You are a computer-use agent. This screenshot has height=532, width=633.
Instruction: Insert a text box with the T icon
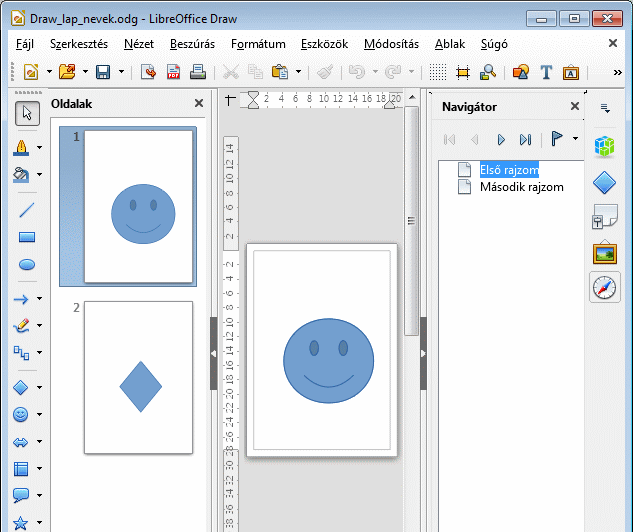(x=546, y=72)
